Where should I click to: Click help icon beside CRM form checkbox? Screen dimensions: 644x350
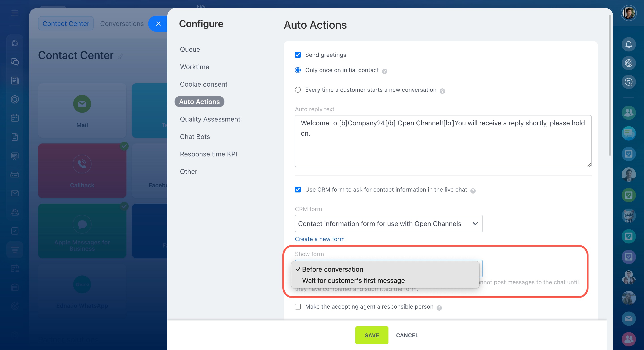pyautogui.click(x=473, y=191)
